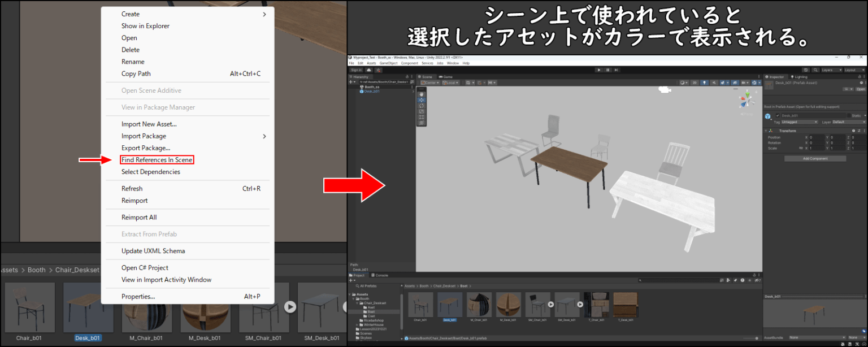Select the Scale tool in the Scene toolbar
868x347 pixels.
pyautogui.click(x=422, y=112)
